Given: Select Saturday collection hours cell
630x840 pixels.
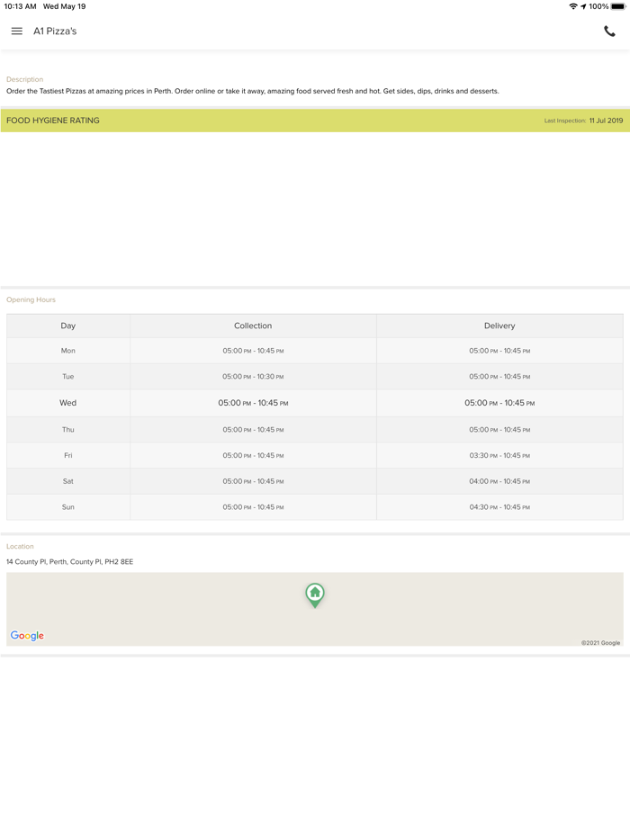Looking at the screenshot, I should click(x=253, y=481).
